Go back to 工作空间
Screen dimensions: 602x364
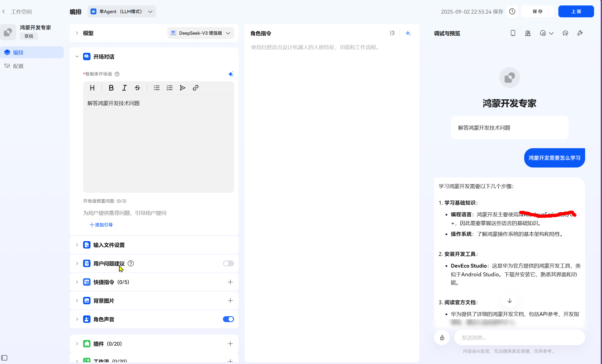click(17, 12)
